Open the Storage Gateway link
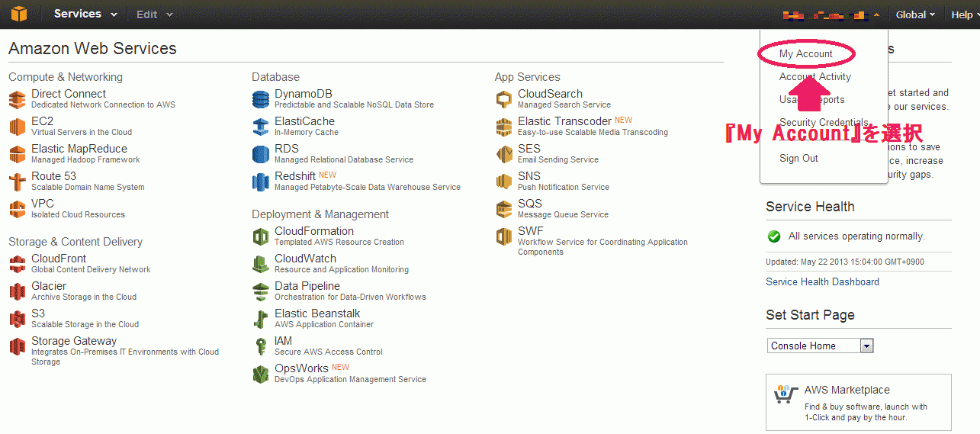Screen dimensions: 980x434 pos(74,341)
